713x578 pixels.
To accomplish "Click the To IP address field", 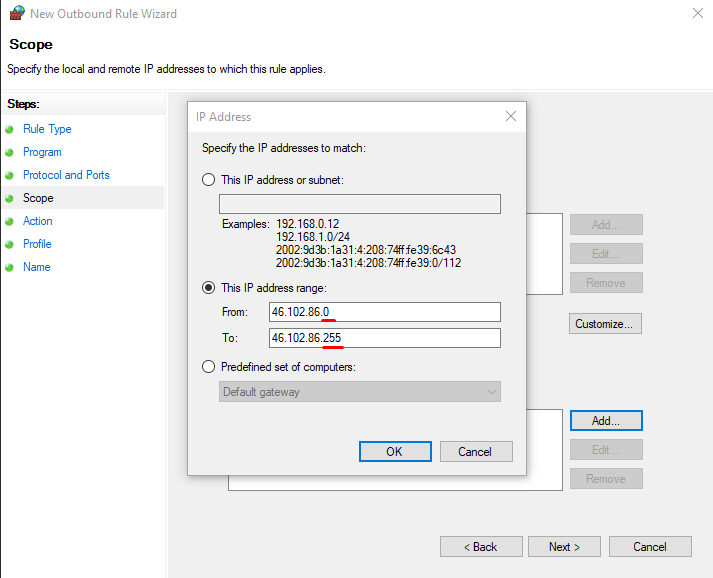I will click(x=385, y=338).
